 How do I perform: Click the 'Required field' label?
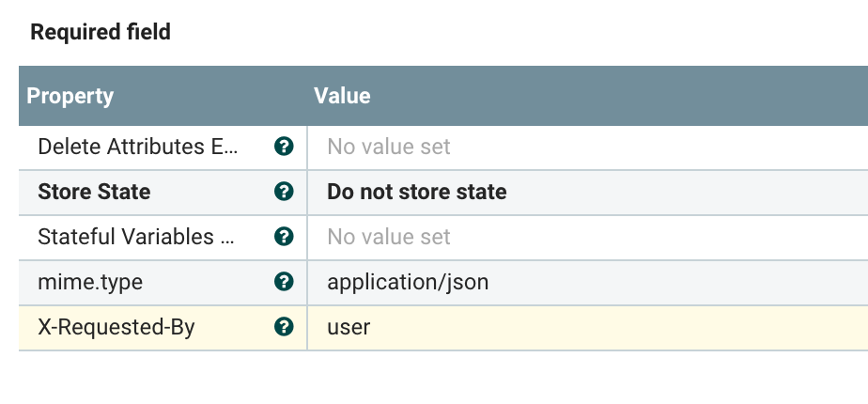pos(101,33)
